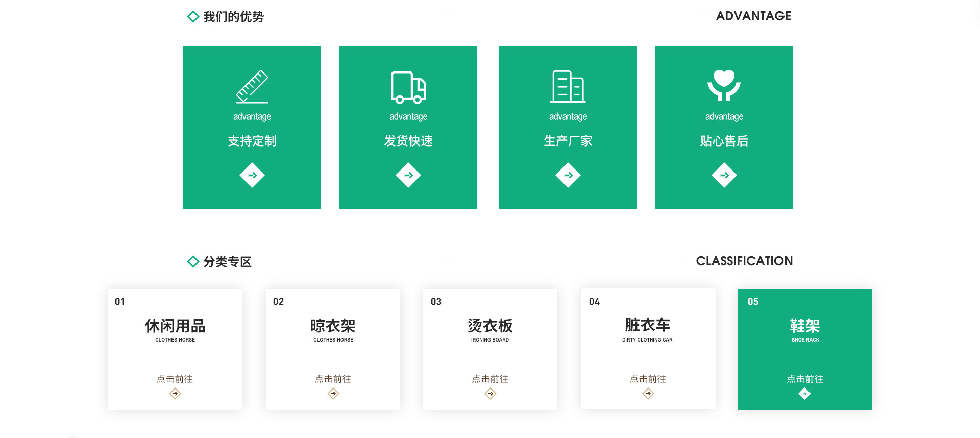Open the 支持定制 advantage title
The height and width of the screenshot is (438, 980).
click(x=252, y=141)
